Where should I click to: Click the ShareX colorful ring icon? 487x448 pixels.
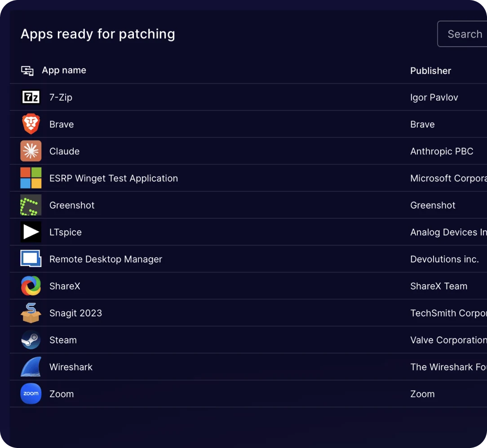[x=31, y=286]
